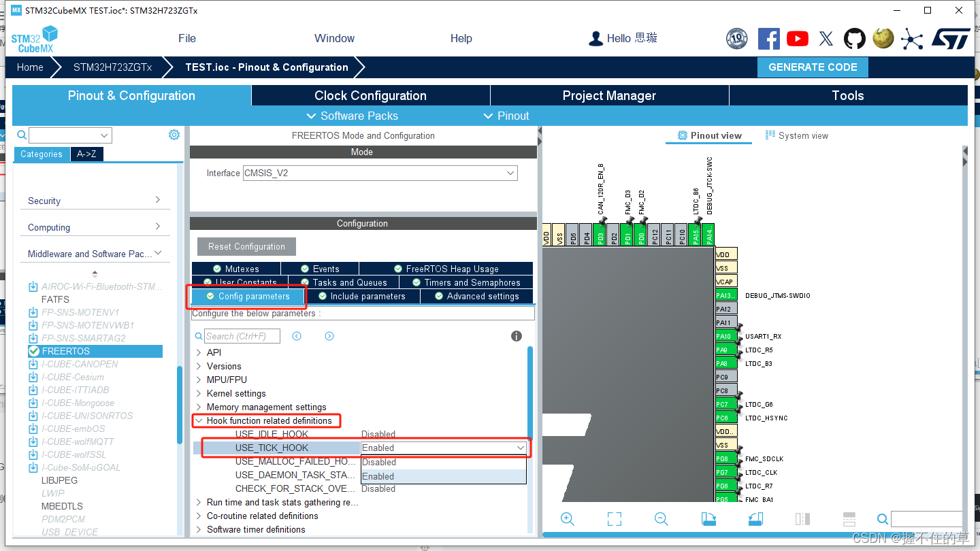
Task: Open the GitHub icon link
Action: tap(855, 39)
